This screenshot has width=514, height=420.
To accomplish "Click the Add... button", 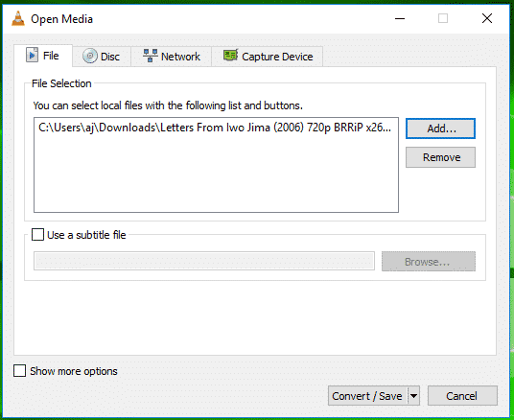I will point(440,128).
